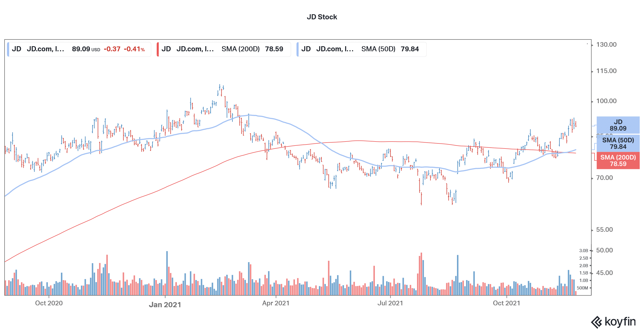Click the 3.0B volume axis label
The image size is (644, 333).
click(x=584, y=251)
